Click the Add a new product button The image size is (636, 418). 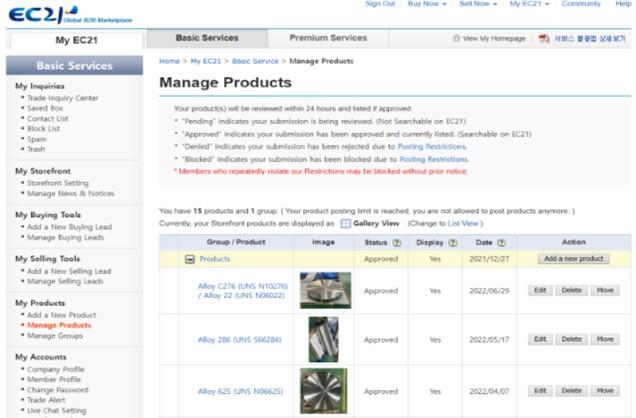(573, 259)
